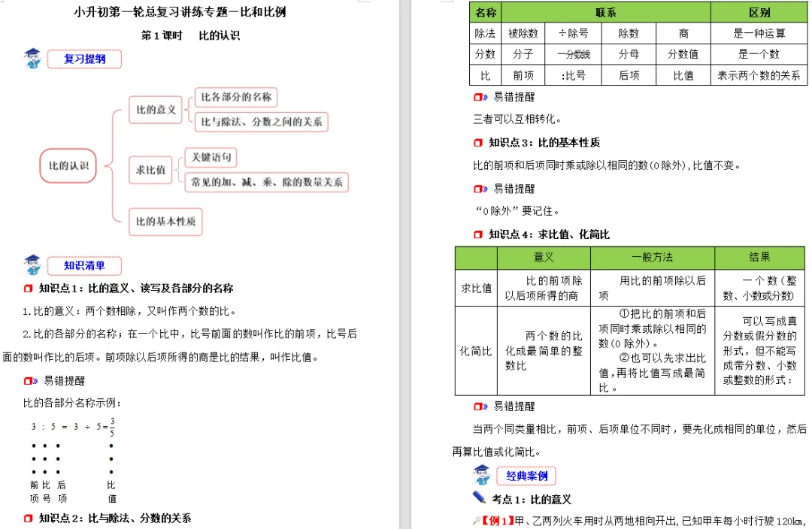Image resolution: width=812 pixels, height=529 pixels.
Task: Click the 易错提醒 icon above 三者可以互相转化
Action: click(480, 97)
